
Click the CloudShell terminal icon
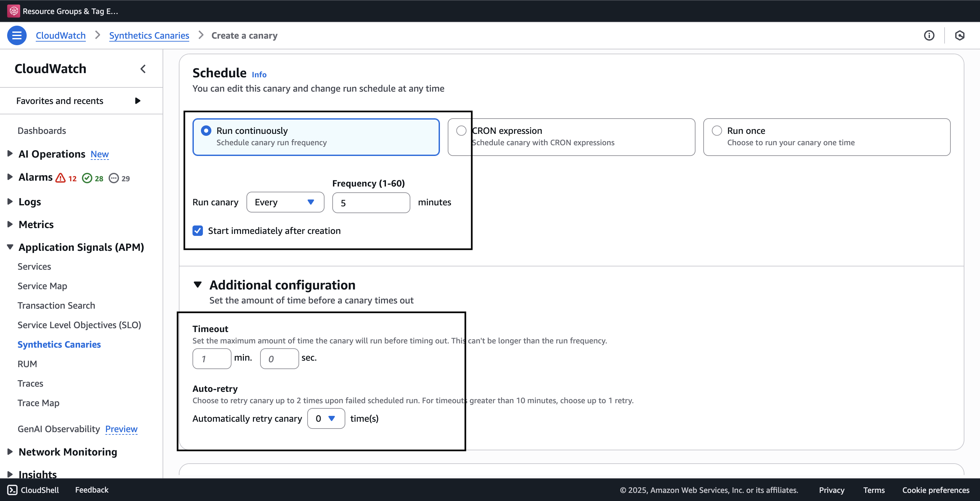tap(13, 490)
